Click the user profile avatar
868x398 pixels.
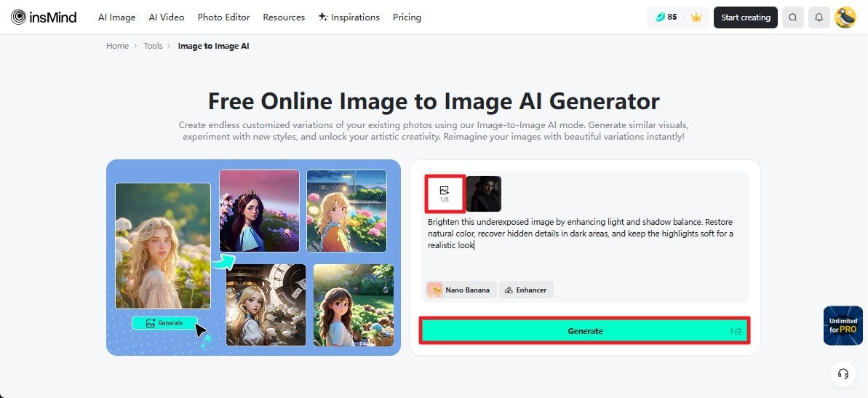(845, 17)
